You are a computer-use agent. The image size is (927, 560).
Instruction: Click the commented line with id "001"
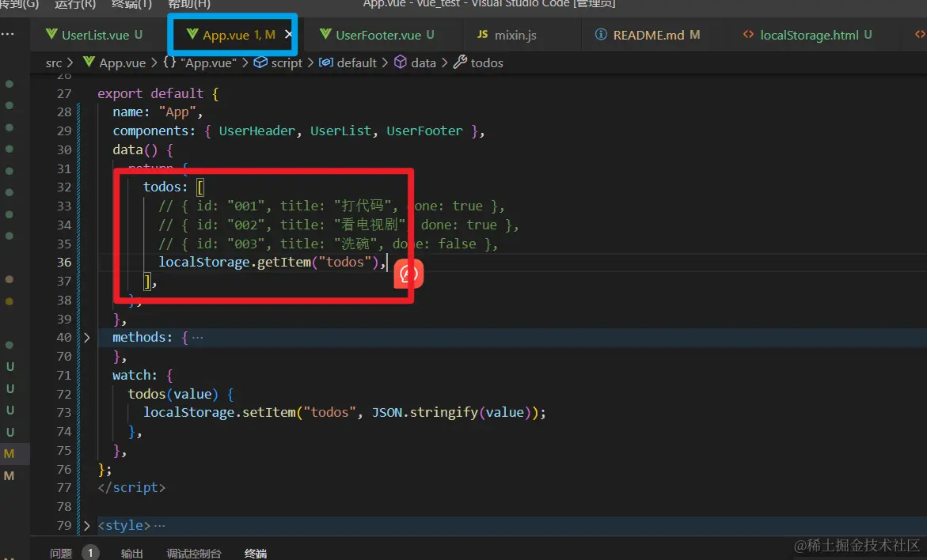coord(331,206)
